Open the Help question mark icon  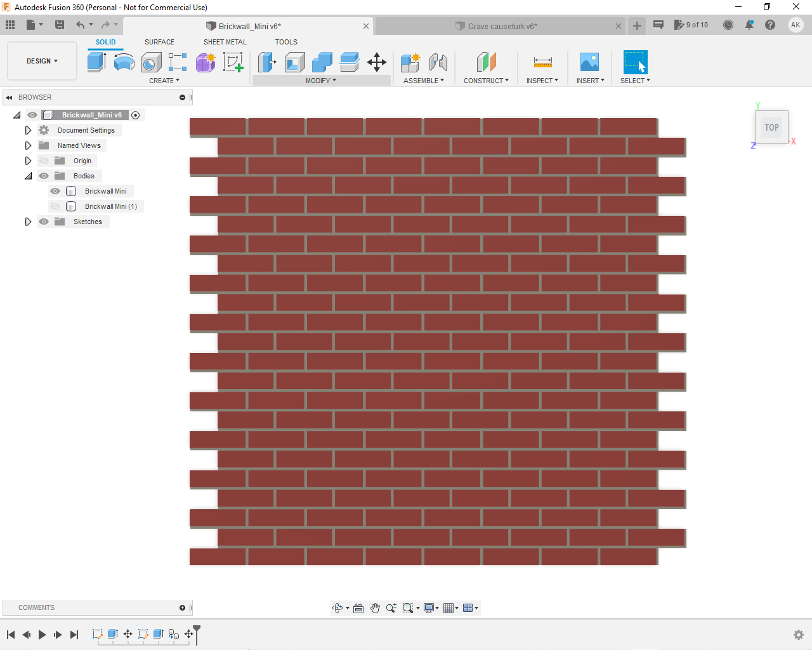(x=770, y=25)
